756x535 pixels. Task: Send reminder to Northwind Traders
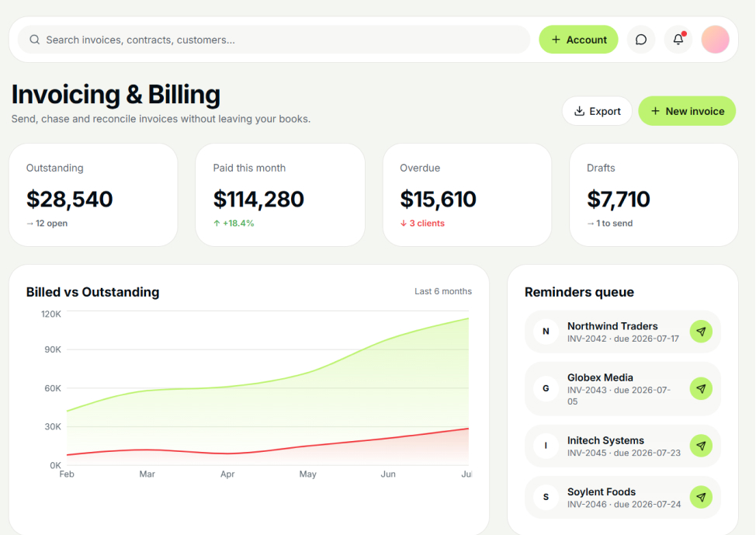[701, 332]
